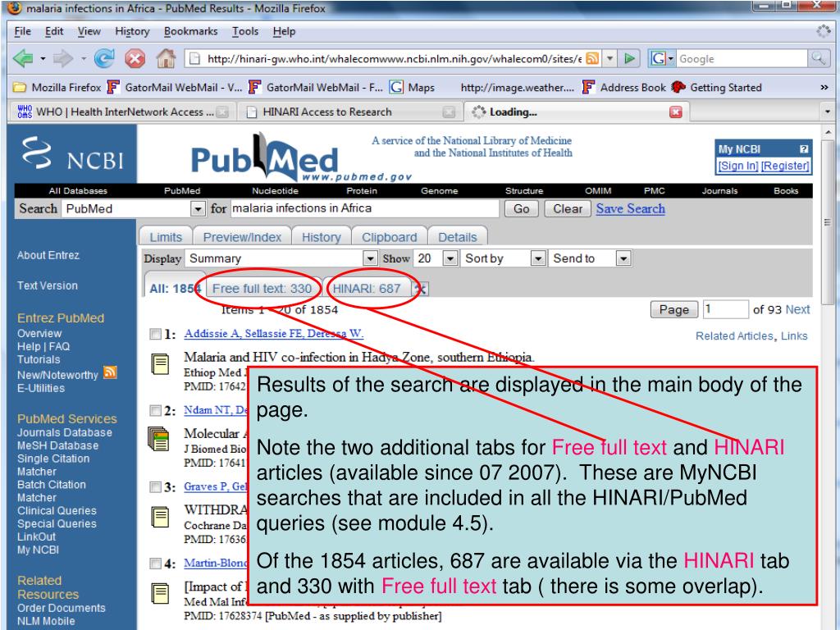Open Related Articles for article 1
This screenshot has width=840, height=630.
pos(734,336)
